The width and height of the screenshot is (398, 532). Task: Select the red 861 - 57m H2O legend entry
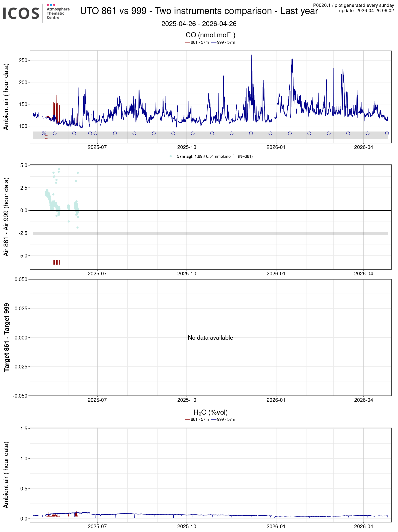(197, 419)
